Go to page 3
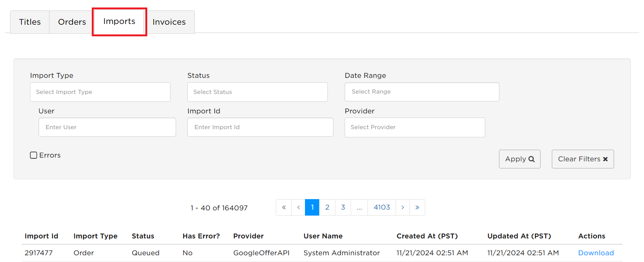The image size is (644, 262). (343, 207)
